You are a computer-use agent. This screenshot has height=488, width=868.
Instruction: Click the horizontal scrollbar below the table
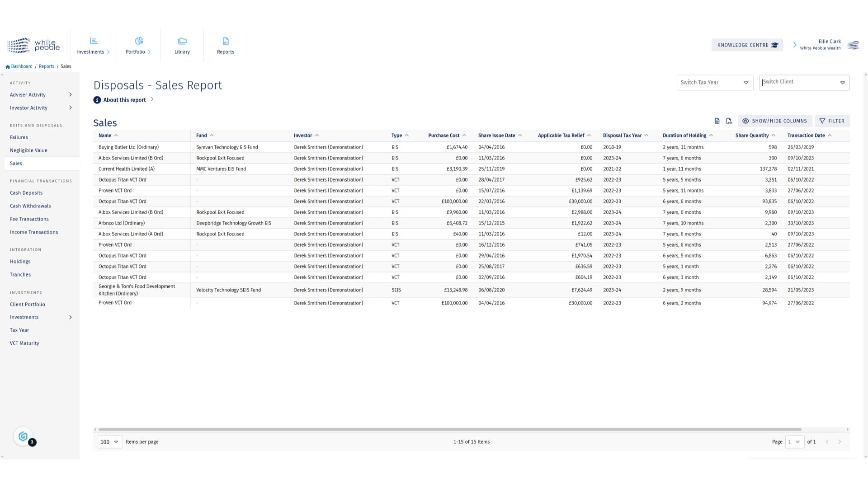pyautogui.click(x=449, y=430)
